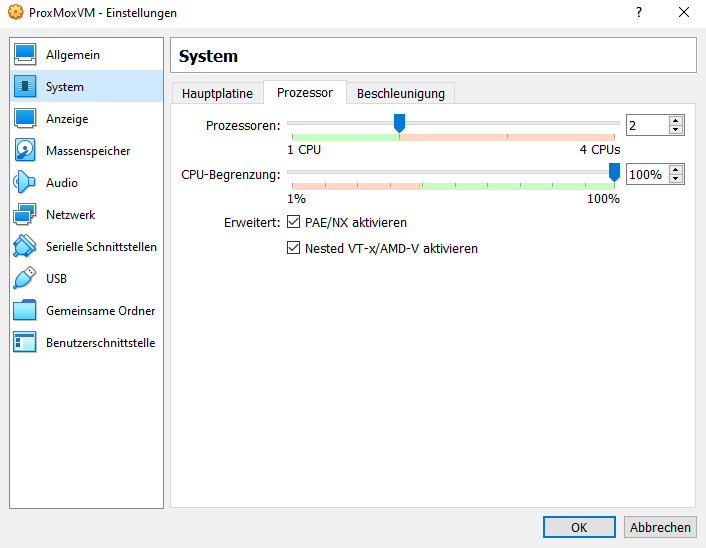Viewport: 706px width, 548px height.
Task: Confirm settings with OK button
Action: pyautogui.click(x=579, y=527)
